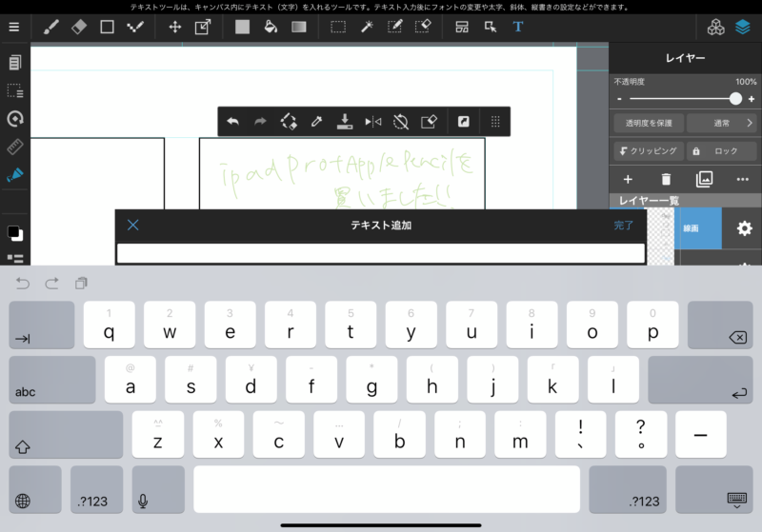Open 線画 layer settings gear
The image size is (762, 532).
744,228
